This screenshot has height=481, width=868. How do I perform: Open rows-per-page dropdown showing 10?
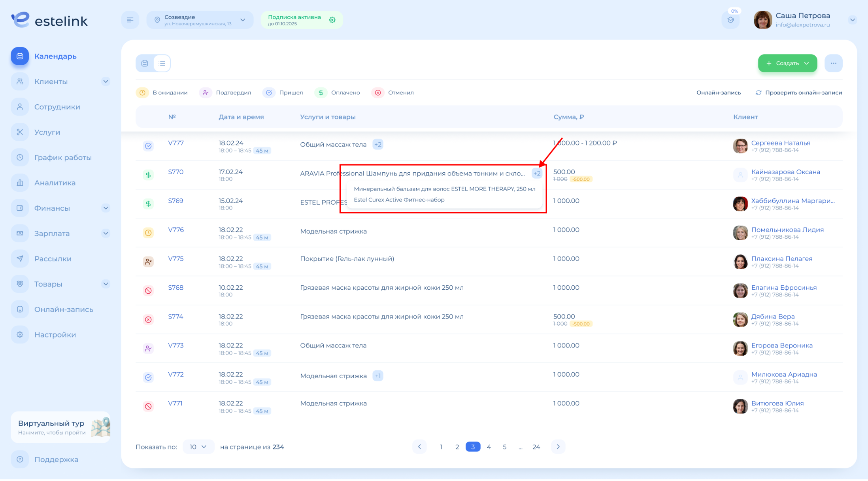pos(198,447)
